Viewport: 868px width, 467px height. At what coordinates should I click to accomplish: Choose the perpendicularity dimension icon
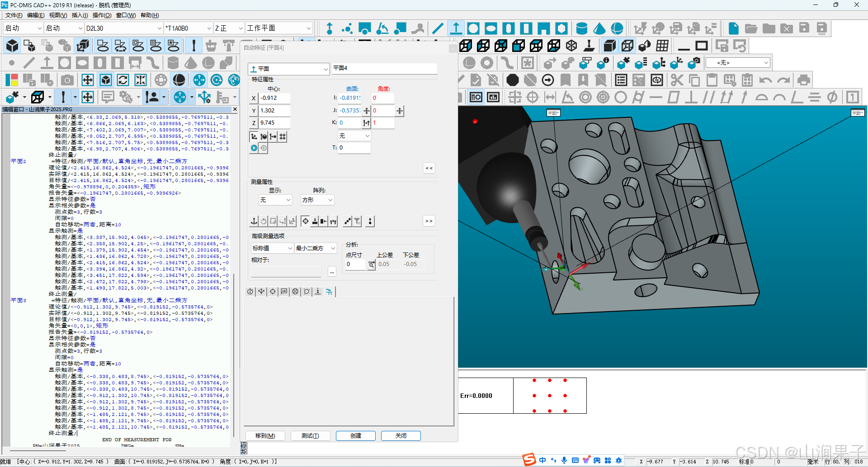tap(691, 97)
